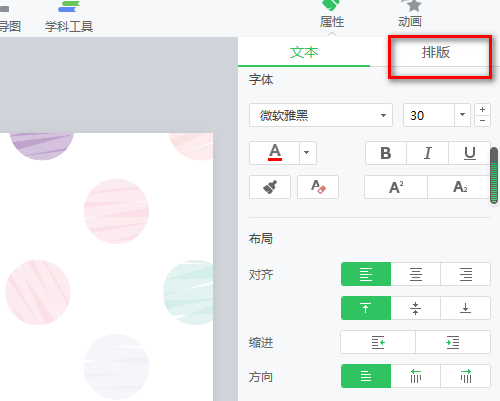Open the 微软雅黑 font family dropdown
This screenshot has height=401, width=500.
click(321, 115)
